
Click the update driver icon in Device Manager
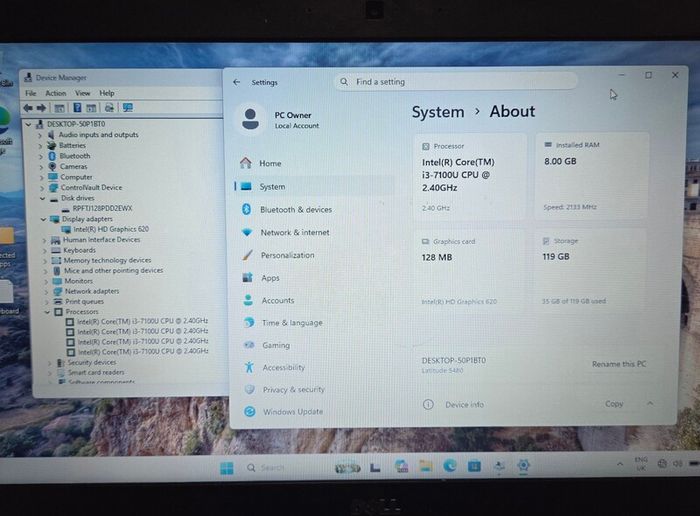(x=109, y=108)
